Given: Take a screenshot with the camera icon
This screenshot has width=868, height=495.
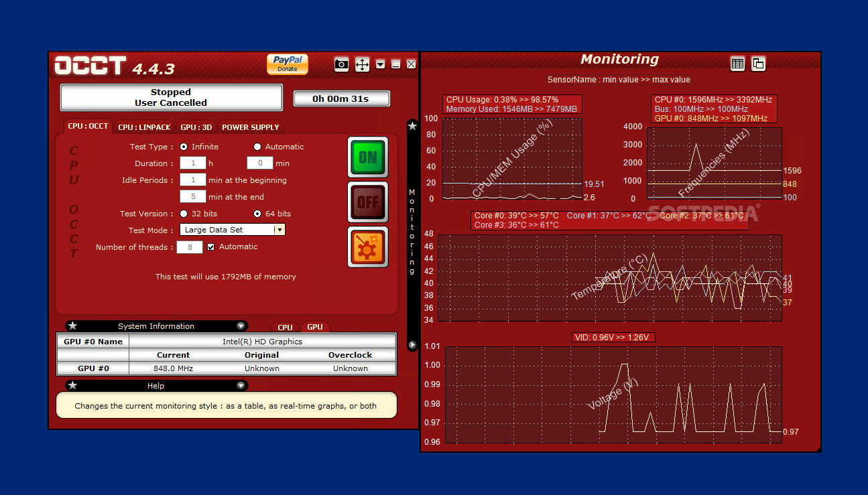Looking at the screenshot, I should pyautogui.click(x=342, y=64).
